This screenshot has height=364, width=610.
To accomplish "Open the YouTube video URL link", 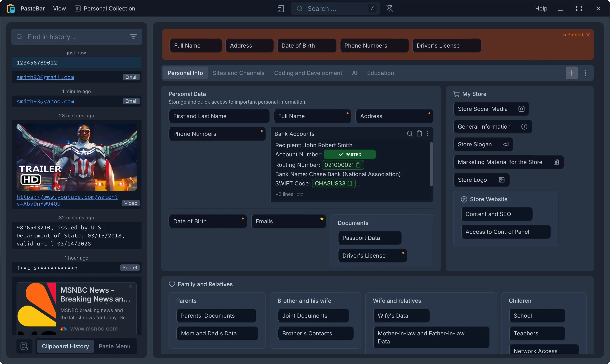I will [x=67, y=200].
